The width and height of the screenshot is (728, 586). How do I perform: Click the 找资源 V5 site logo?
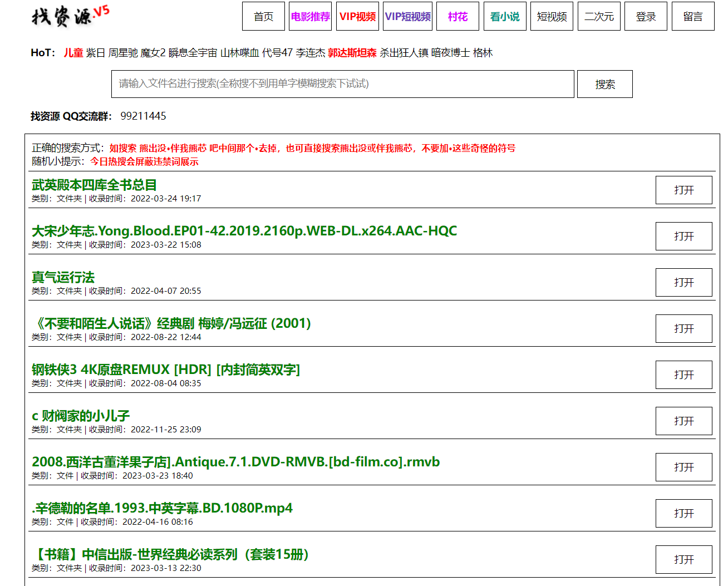click(x=70, y=16)
